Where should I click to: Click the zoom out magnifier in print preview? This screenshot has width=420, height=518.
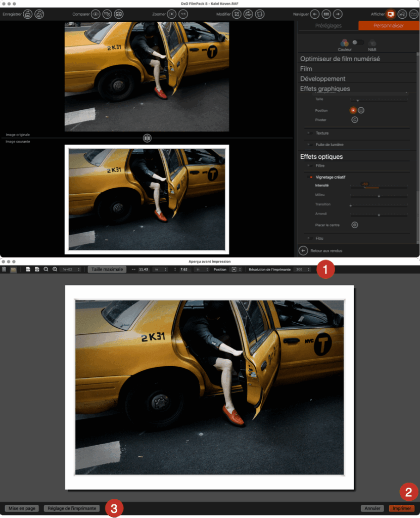(x=46, y=270)
